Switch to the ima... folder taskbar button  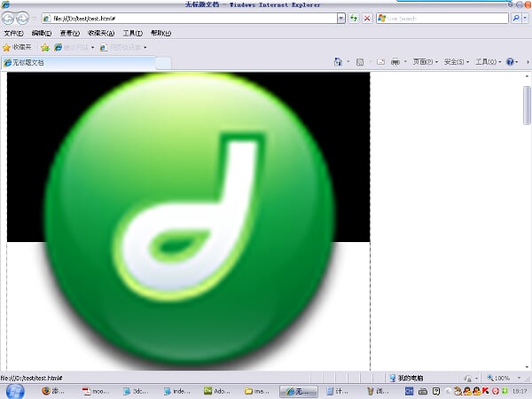(257, 391)
